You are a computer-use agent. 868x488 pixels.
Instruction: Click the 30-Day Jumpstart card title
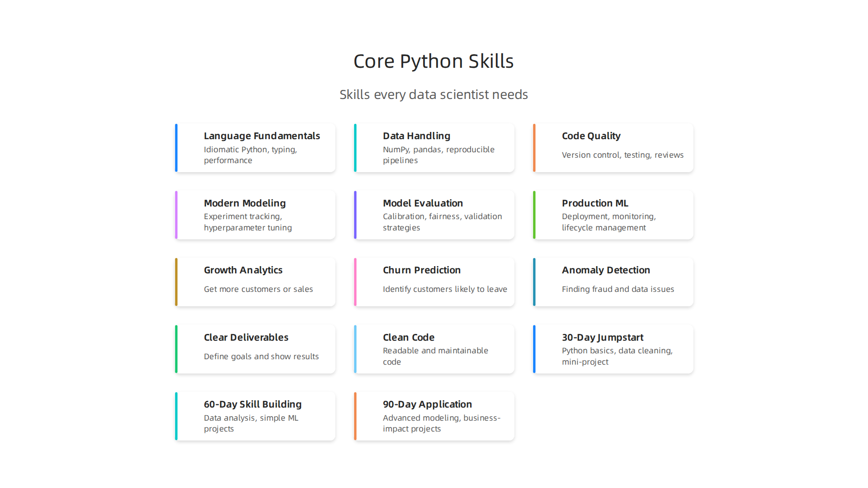[602, 338]
